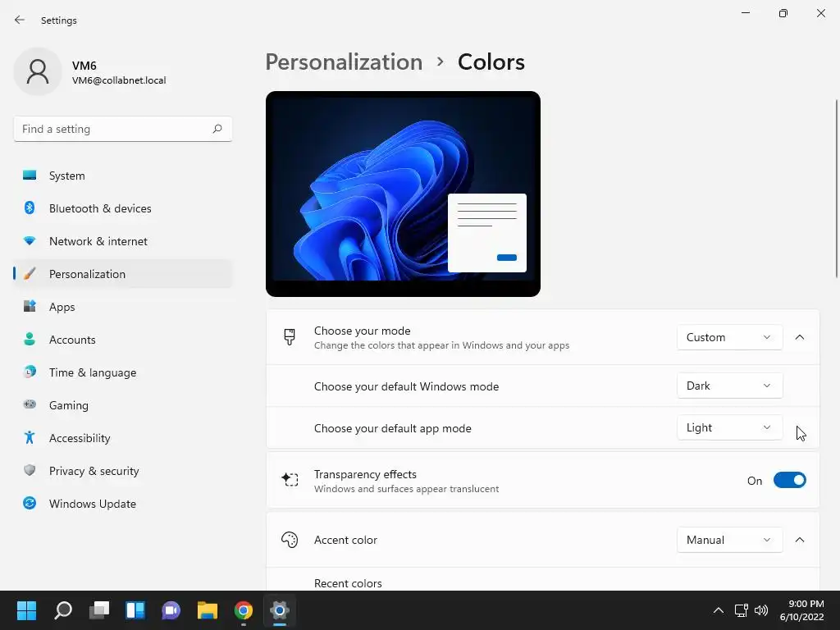Click the desktop color preview image
This screenshot has height=630, width=840.
click(x=403, y=194)
